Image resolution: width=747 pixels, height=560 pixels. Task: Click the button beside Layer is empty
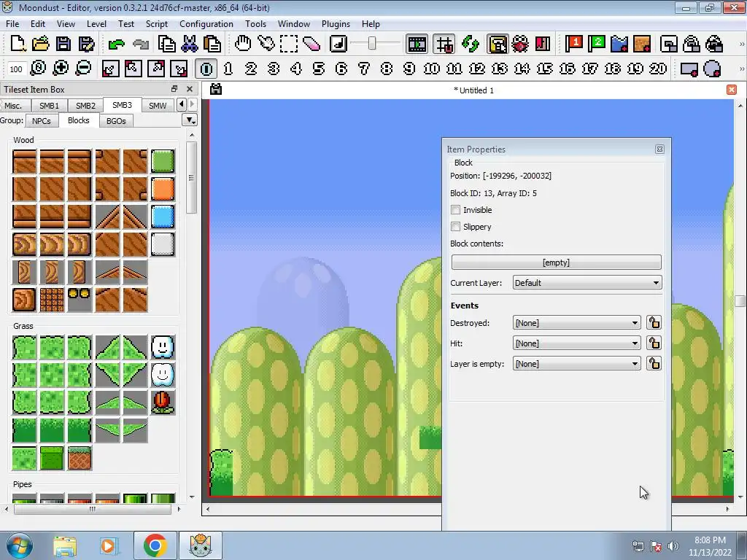click(654, 364)
